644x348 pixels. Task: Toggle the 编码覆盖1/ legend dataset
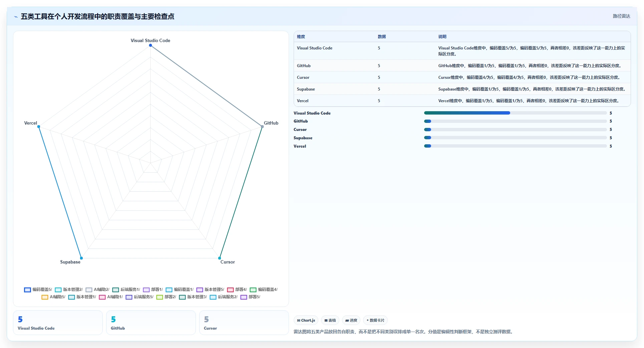click(x=180, y=290)
